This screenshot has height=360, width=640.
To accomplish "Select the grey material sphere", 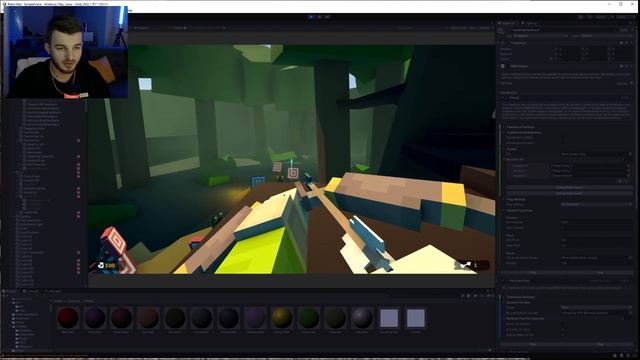I will pos(362,318).
